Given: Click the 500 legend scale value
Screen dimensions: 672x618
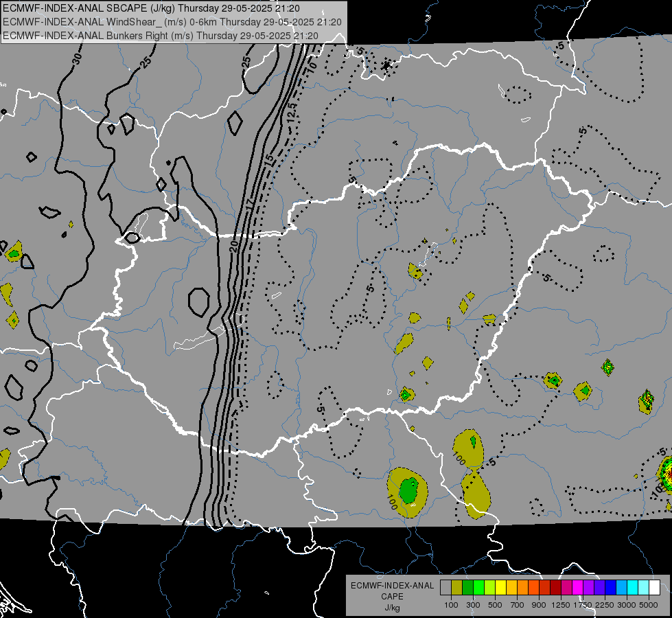Looking at the screenshot, I should [495, 605].
